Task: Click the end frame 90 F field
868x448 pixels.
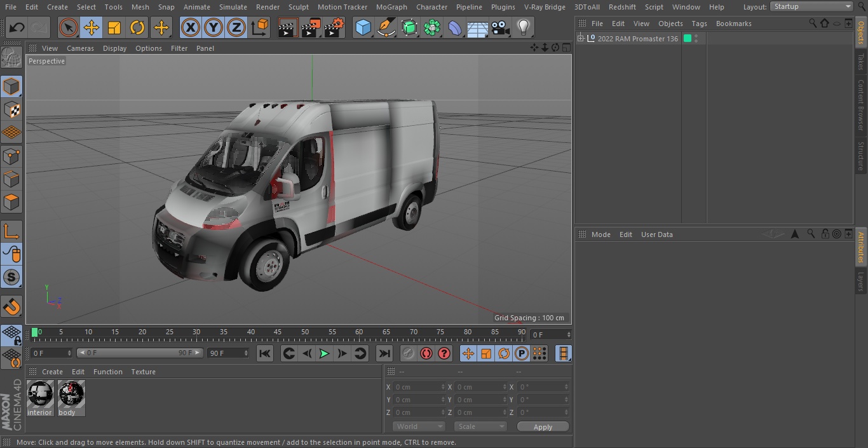Action: (228, 353)
